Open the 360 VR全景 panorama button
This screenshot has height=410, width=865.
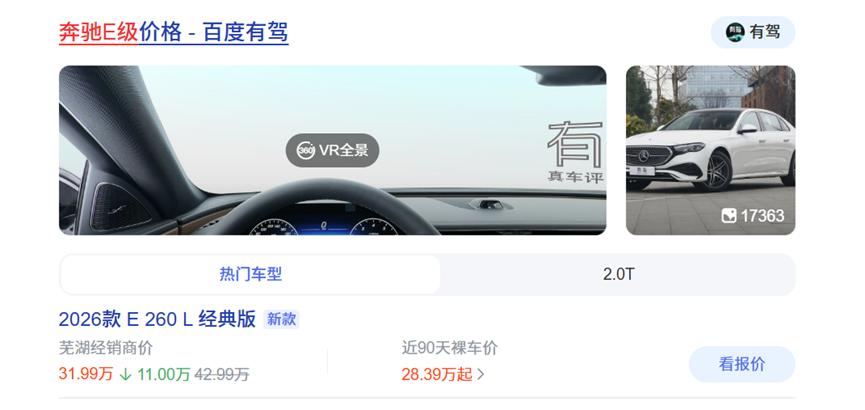coord(332,150)
